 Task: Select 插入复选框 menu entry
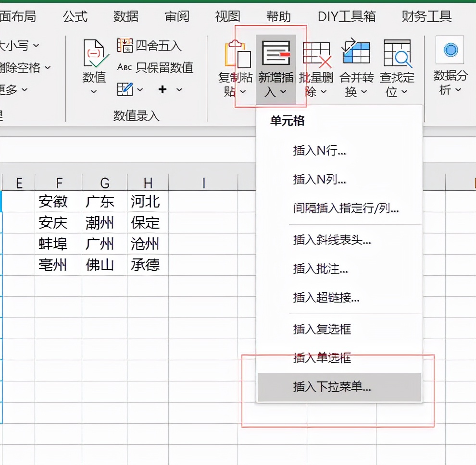point(339,329)
